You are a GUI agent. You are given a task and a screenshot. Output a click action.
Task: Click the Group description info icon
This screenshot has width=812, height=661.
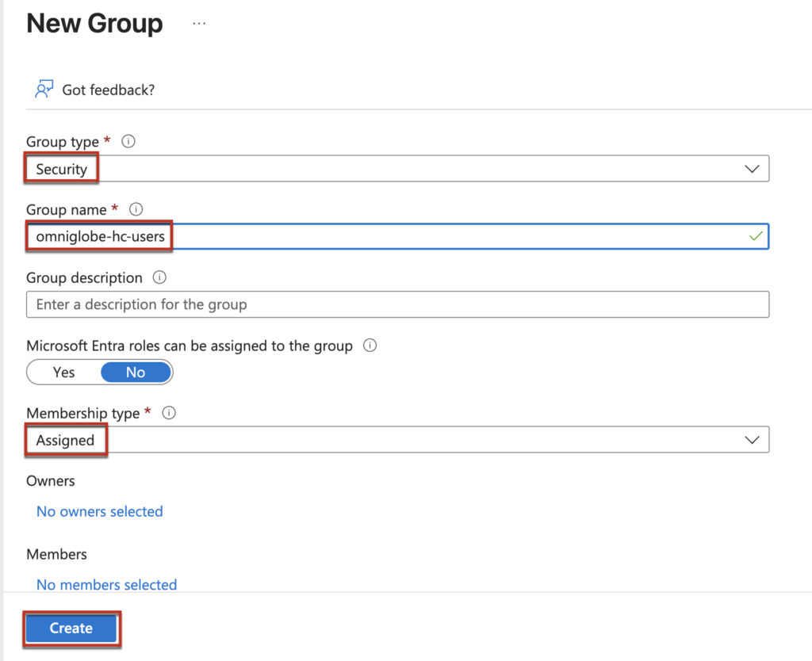(x=160, y=278)
